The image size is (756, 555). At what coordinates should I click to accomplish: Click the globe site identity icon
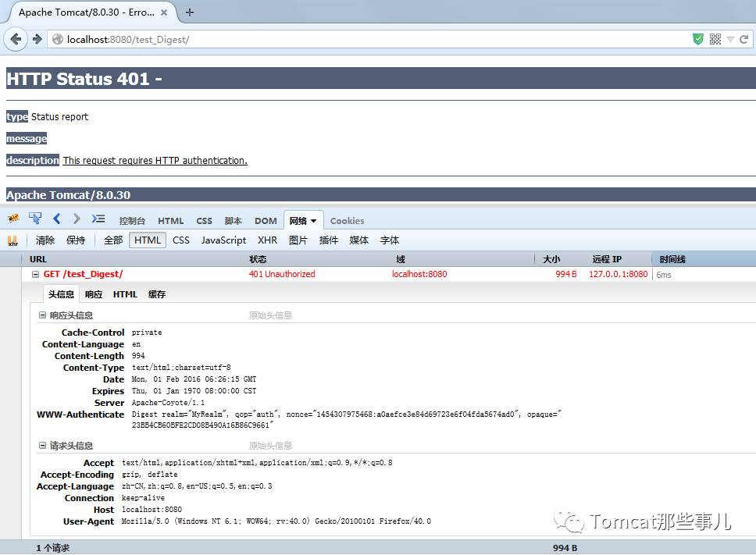(x=57, y=40)
